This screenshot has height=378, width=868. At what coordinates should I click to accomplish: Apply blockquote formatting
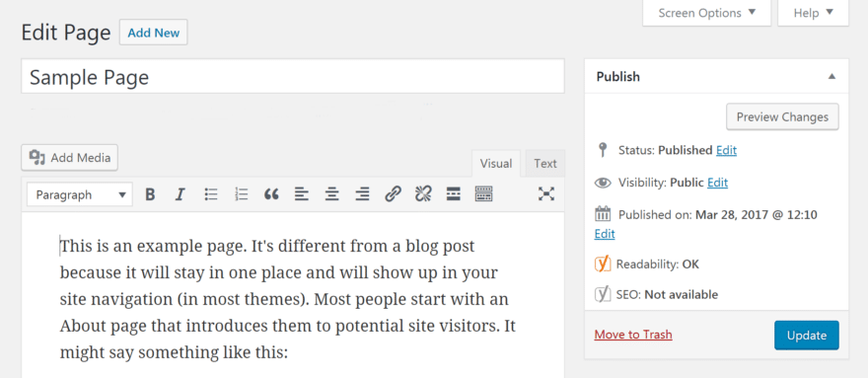point(271,194)
